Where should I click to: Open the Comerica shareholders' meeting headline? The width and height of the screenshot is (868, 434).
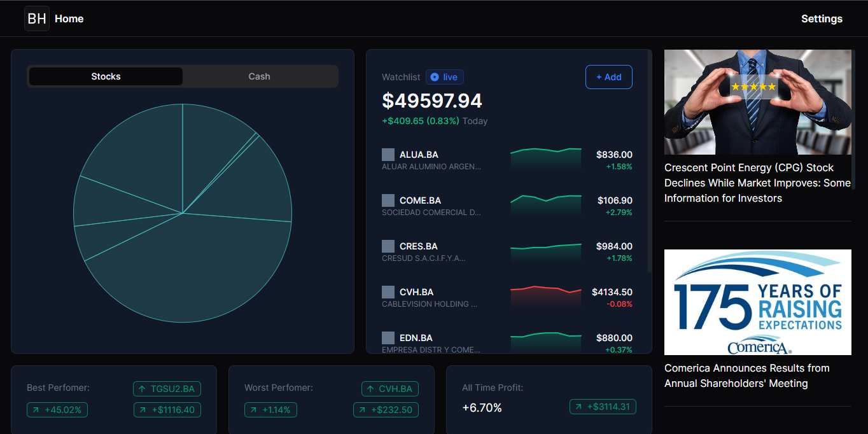pos(747,375)
